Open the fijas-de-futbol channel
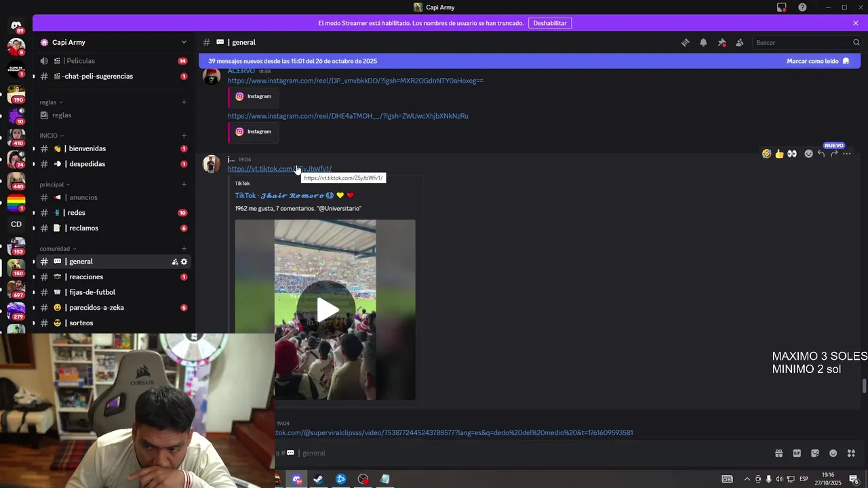Screen dimensions: 868x488 (x=113, y=292)
